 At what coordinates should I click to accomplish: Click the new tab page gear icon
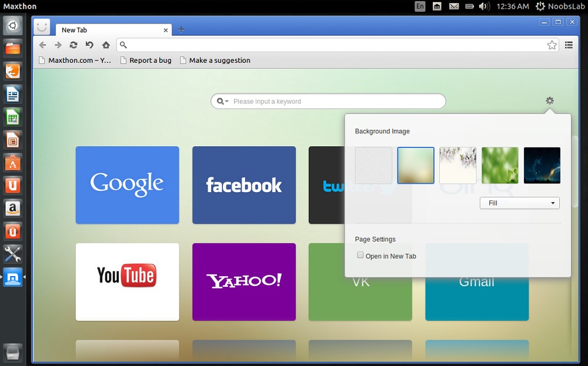coord(550,100)
